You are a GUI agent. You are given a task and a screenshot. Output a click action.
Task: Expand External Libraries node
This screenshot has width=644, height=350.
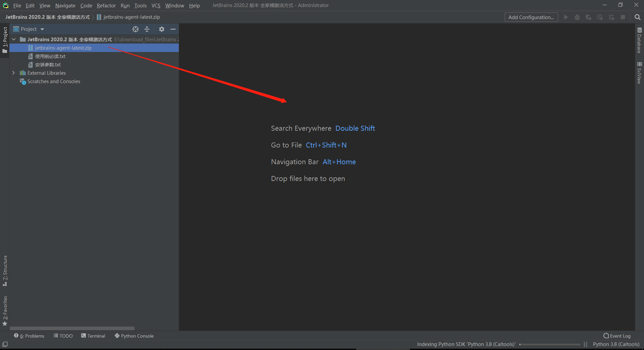coord(14,73)
